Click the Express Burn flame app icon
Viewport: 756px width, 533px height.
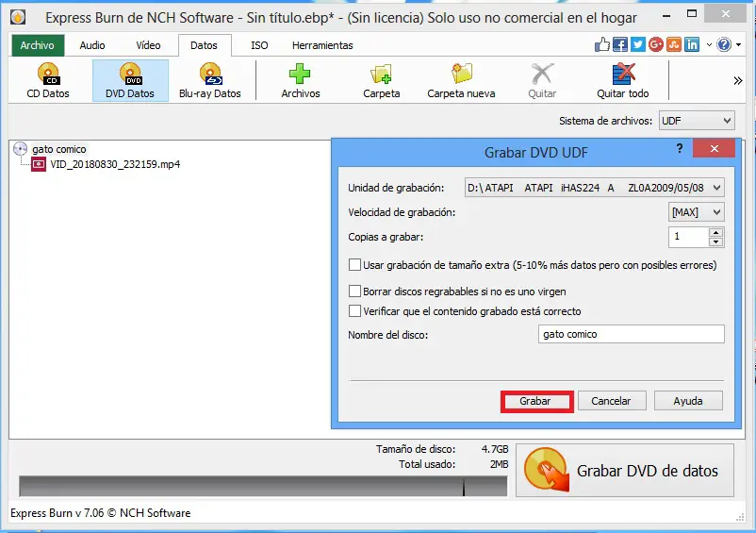(x=18, y=18)
